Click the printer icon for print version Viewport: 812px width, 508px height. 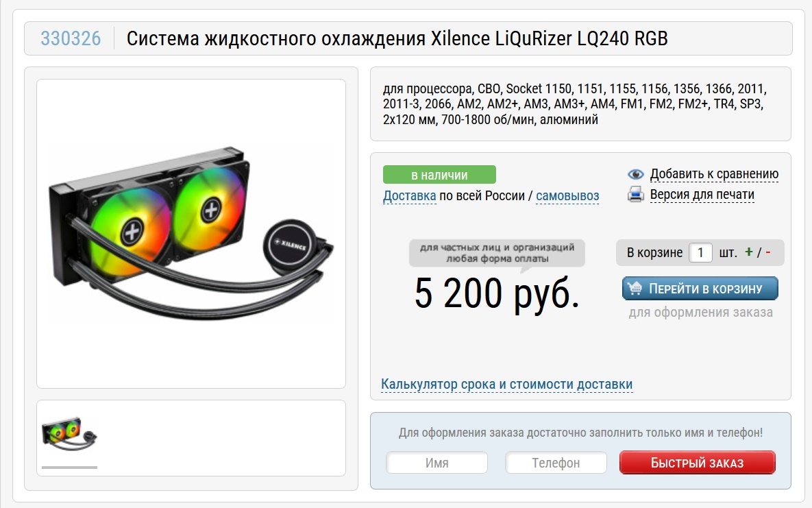click(x=635, y=195)
